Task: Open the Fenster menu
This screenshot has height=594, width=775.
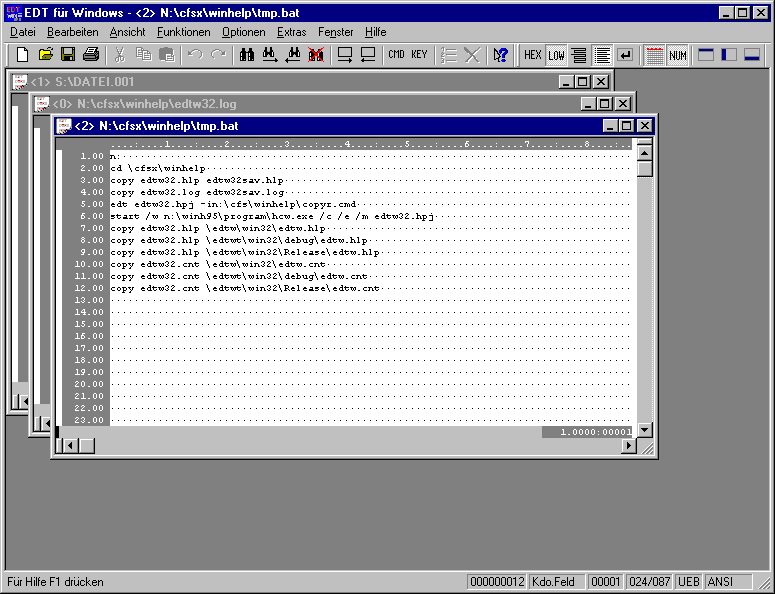Action: pos(335,32)
